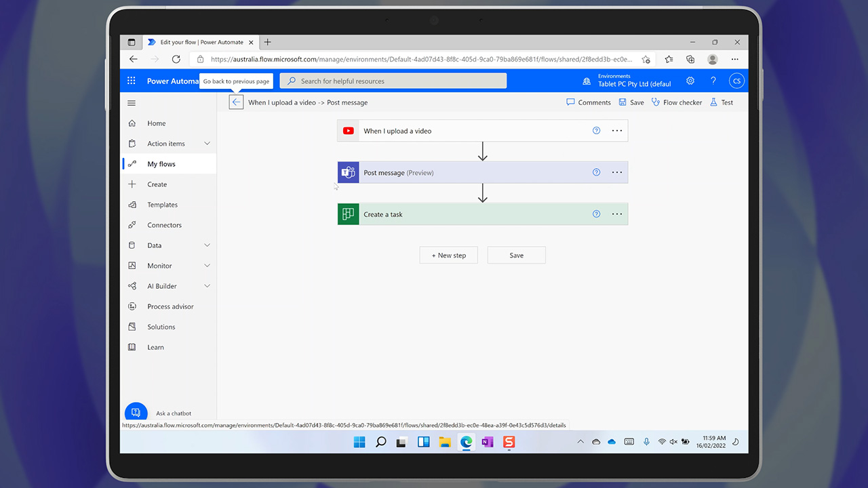868x488 pixels.
Task: Click the + New step button
Action: tap(448, 256)
